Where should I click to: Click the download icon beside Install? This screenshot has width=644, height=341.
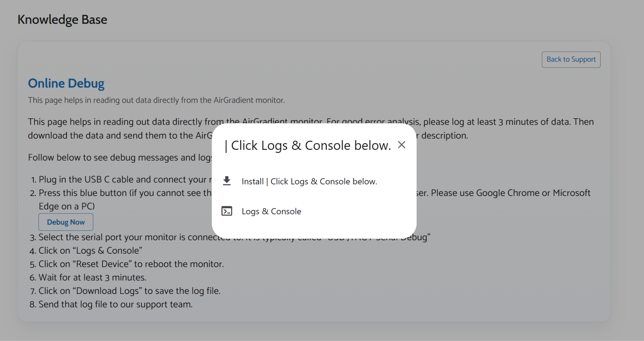tap(227, 181)
